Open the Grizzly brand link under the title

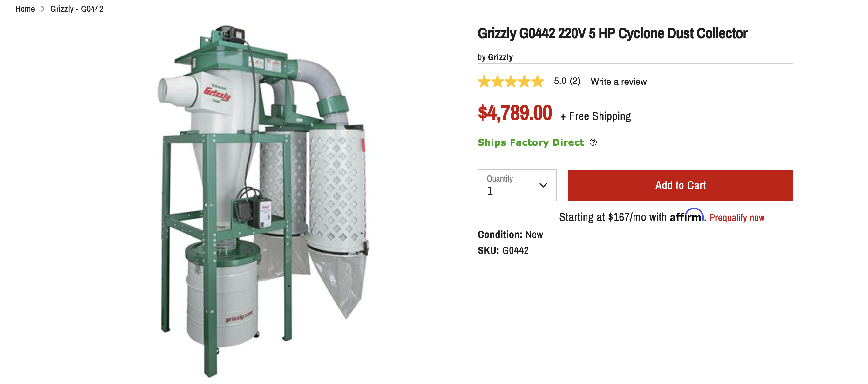(x=500, y=57)
